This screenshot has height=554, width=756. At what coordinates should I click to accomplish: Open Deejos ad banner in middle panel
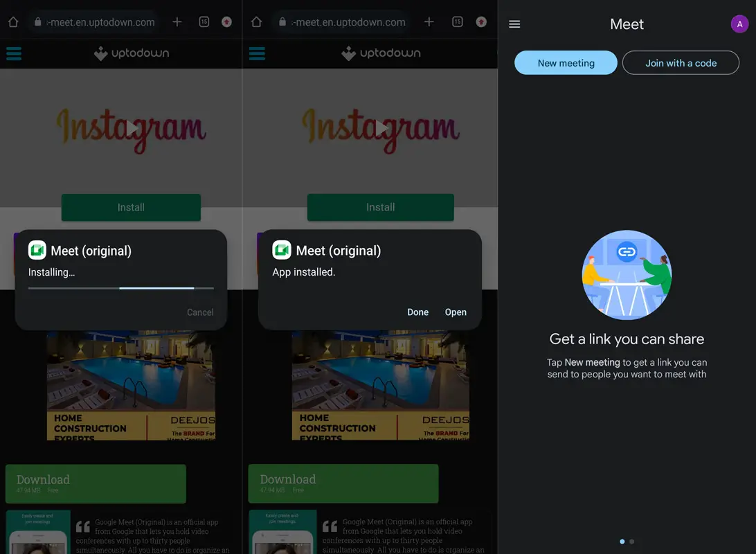380,385
